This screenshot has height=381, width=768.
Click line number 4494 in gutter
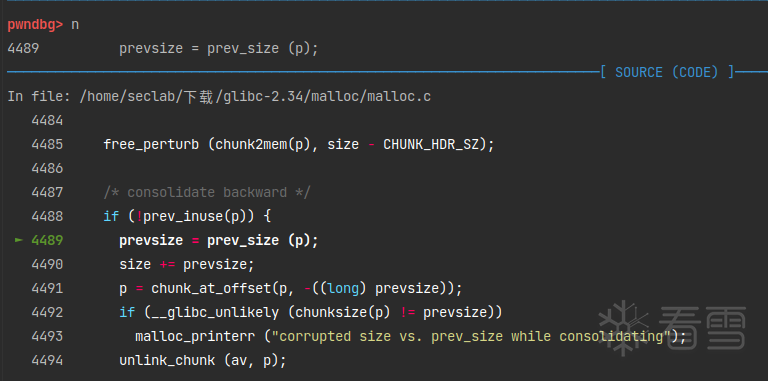(47, 360)
